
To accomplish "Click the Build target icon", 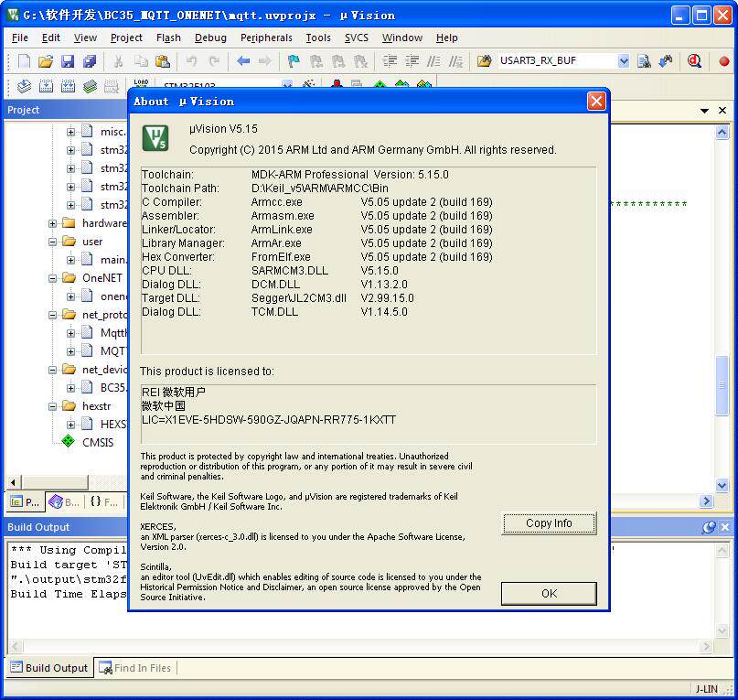I will pyautogui.click(x=46, y=86).
